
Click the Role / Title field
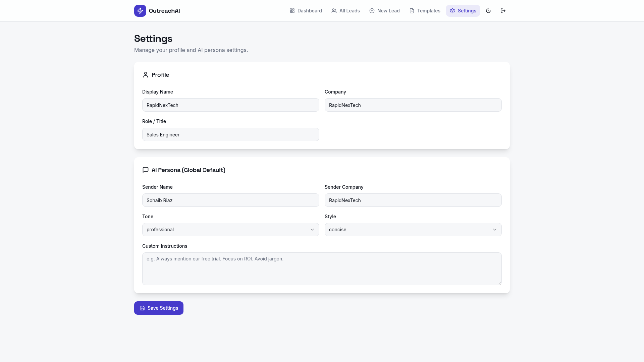click(x=231, y=134)
